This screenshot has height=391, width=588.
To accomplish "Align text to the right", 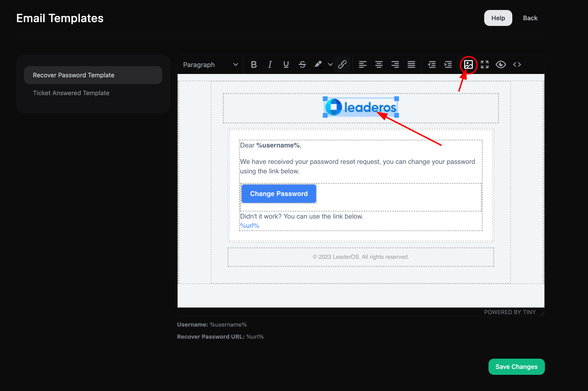I will point(395,65).
